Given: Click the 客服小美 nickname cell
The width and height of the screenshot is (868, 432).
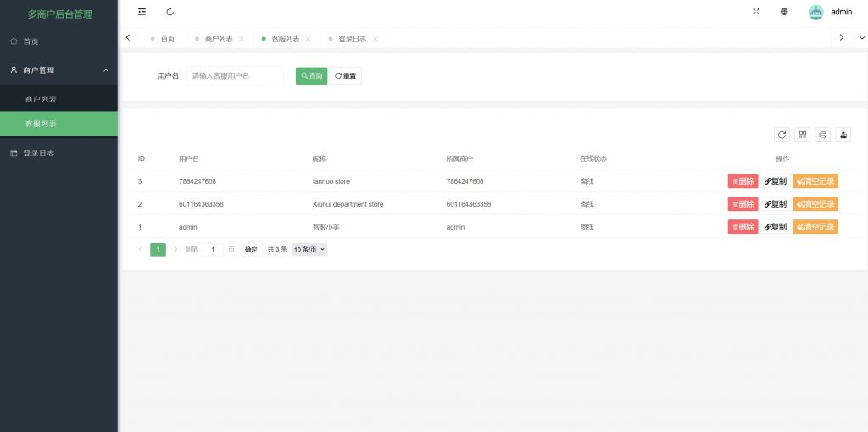Looking at the screenshot, I should (326, 227).
